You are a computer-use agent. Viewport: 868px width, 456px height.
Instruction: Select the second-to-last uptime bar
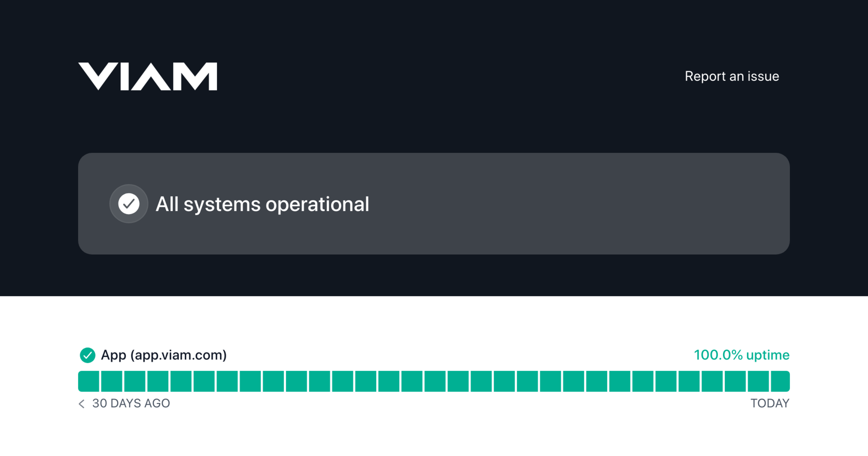(758, 381)
